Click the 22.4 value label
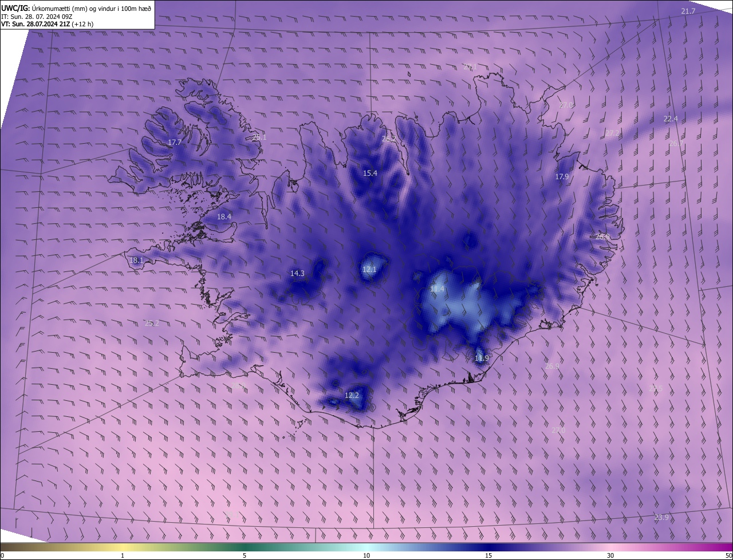The image size is (733, 560). coord(671,119)
